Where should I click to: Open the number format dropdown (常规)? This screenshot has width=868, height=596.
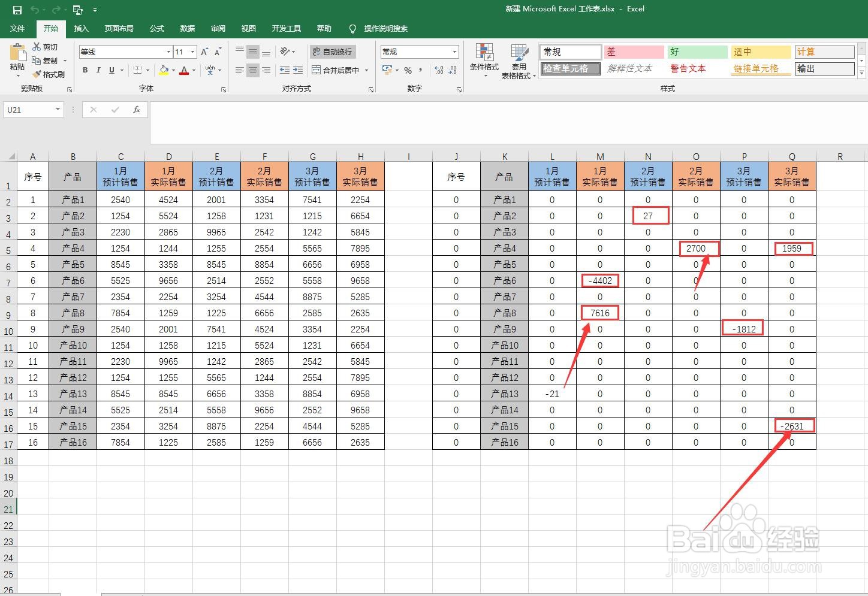click(x=455, y=52)
